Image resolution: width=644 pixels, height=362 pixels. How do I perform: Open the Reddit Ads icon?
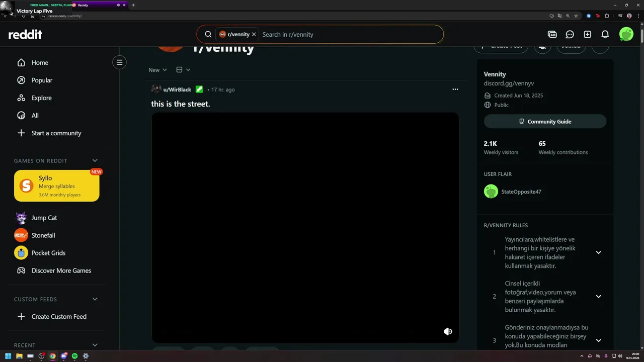[552, 34]
